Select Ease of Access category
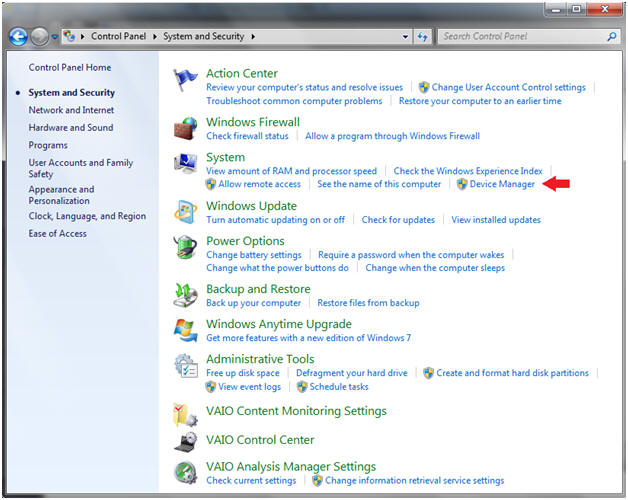The width and height of the screenshot is (628, 500). (x=57, y=233)
